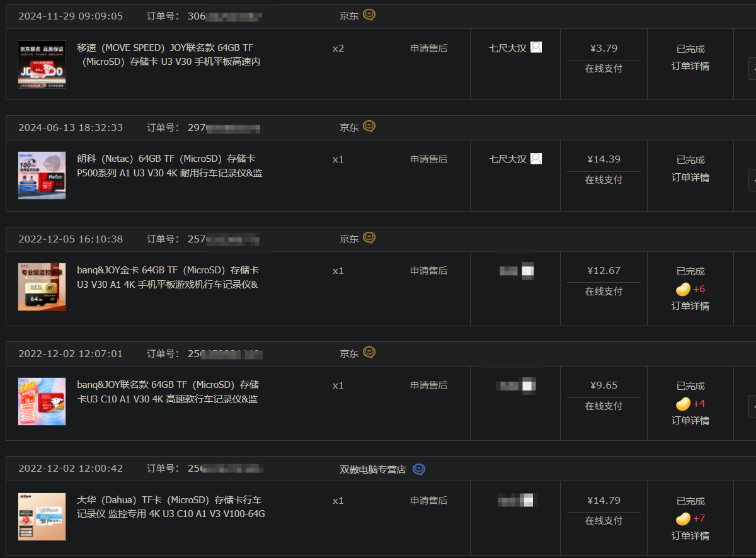756x558 pixels.
Task: Click price ¥12.67
Action: click(x=604, y=271)
